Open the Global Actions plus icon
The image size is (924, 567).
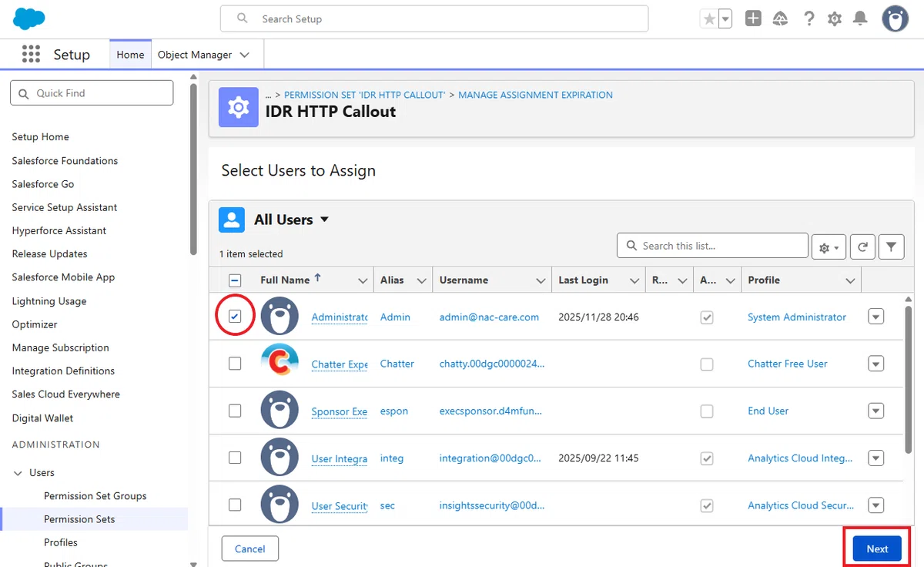(x=753, y=19)
